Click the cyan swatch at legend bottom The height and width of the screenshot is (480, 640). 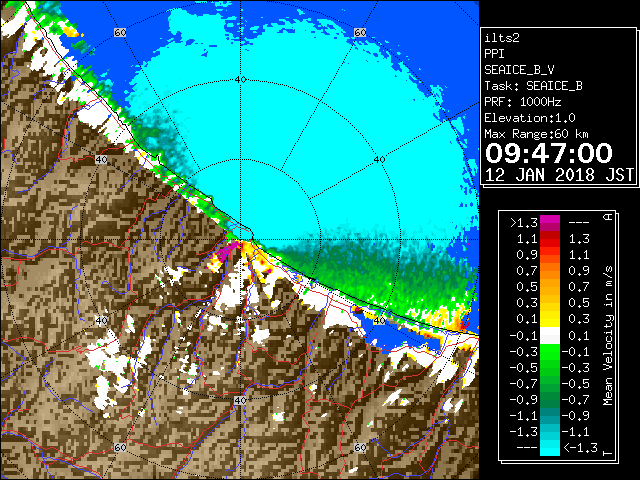550,447
